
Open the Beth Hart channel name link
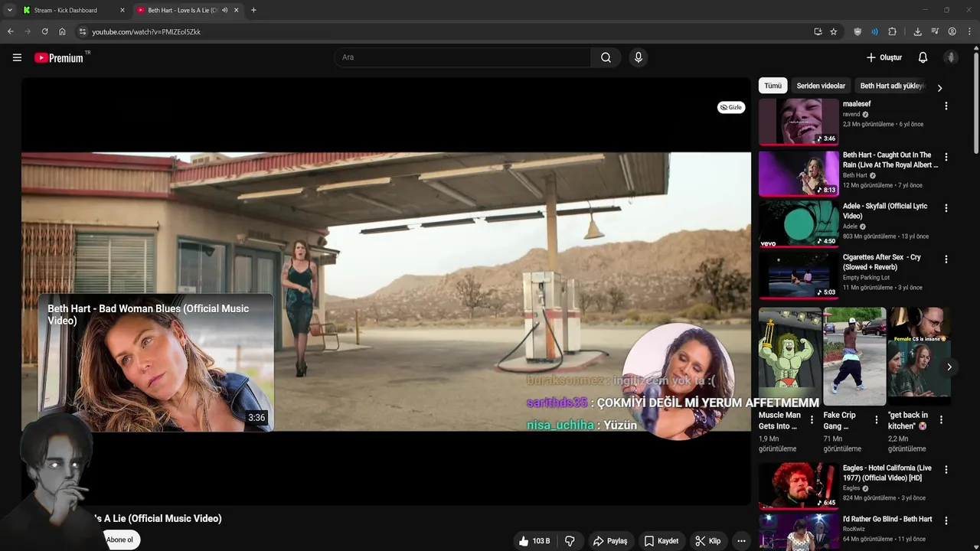855,175
